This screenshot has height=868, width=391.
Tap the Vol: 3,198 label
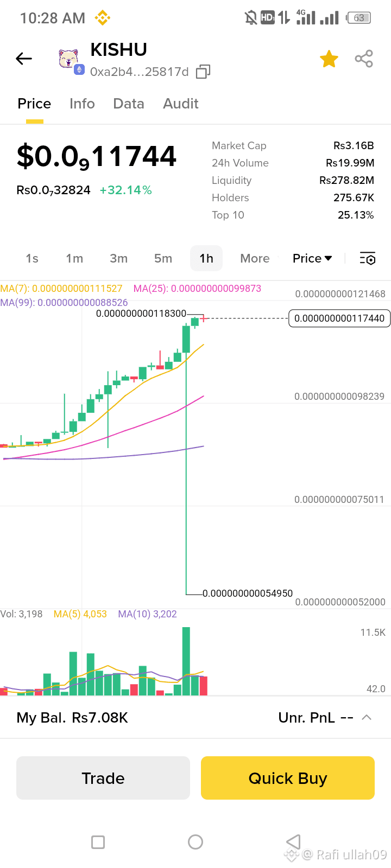(21, 614)
